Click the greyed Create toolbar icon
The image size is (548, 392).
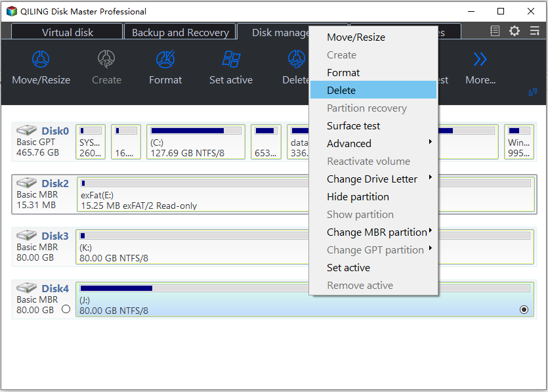(x=106, y=59)
